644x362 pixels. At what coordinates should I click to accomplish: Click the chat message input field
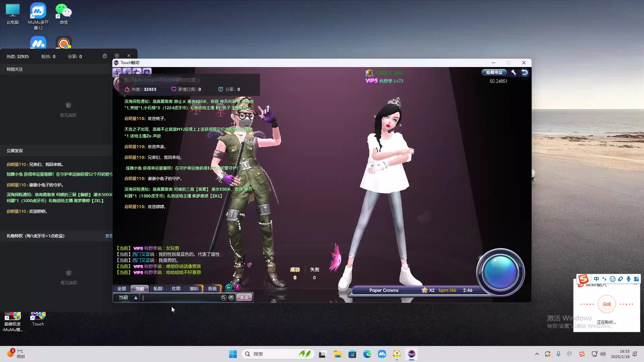(181, 298)
